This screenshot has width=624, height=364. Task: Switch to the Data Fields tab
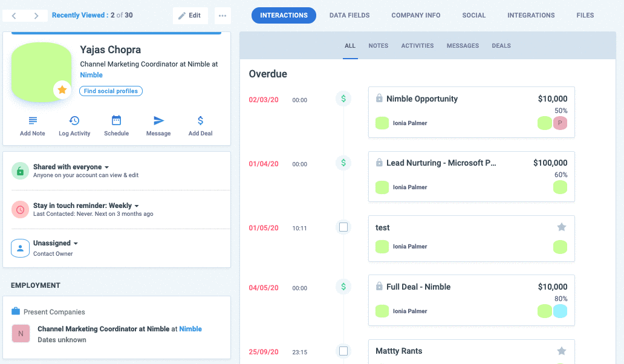pyautogui.click(x=349, y=16)
